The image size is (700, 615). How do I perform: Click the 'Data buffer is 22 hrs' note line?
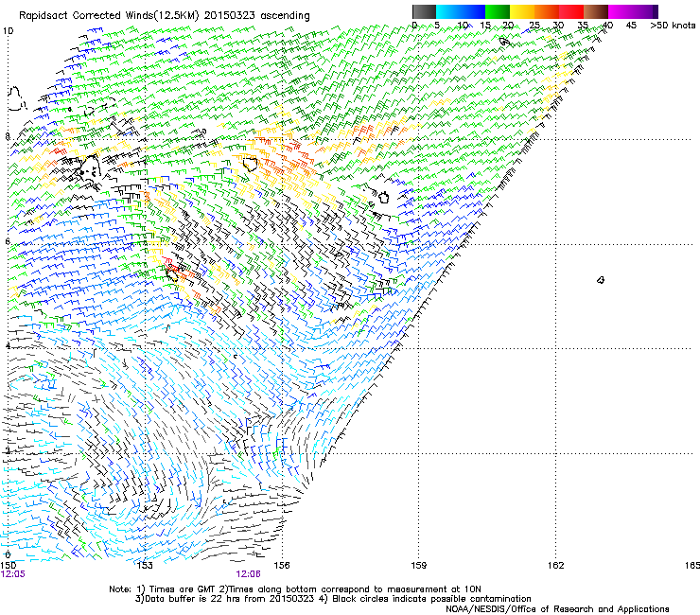coord(333,599)
